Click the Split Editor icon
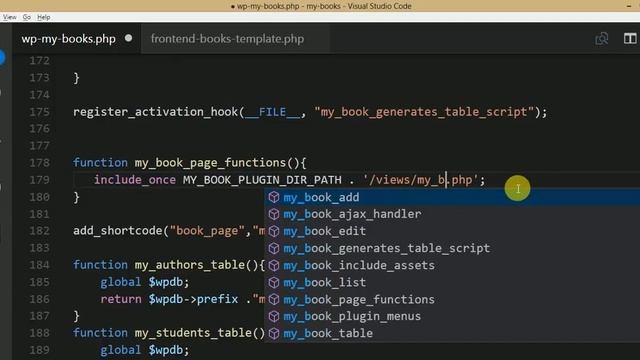The width and height of the screenshot is (640, 360). pos(630,39)
